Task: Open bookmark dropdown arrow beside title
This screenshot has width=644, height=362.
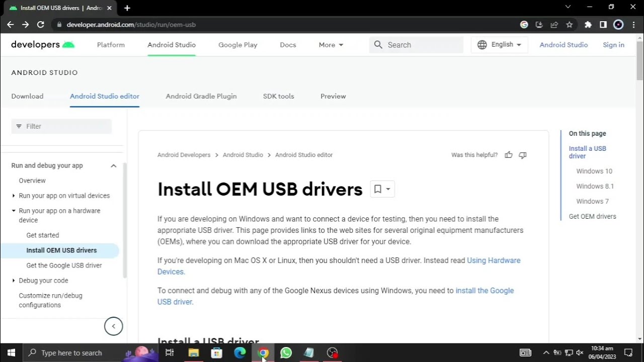Action: [388, 189]
